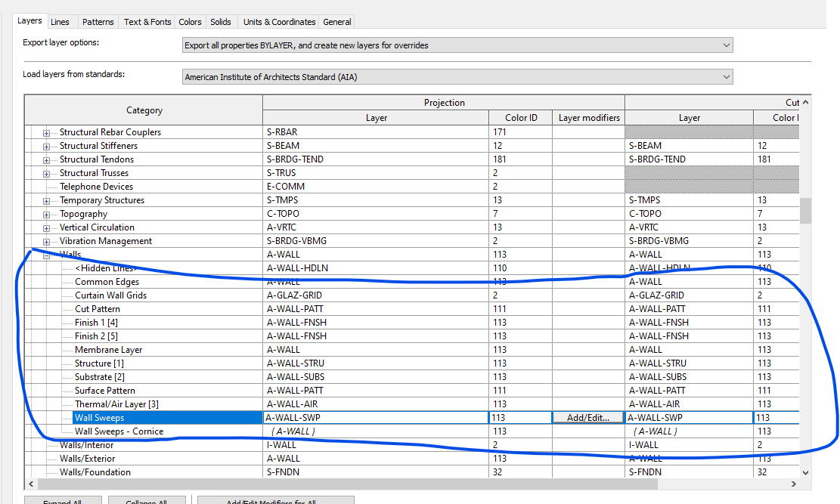Click the Add/Edit Modifiers for All button
The image size is (840, 504).
pyautogui.click(x=275, y=500)
